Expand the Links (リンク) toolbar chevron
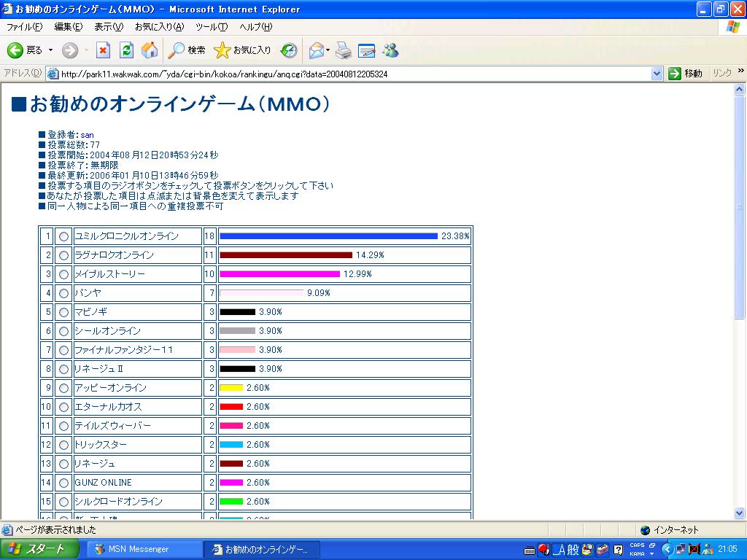Viewport: 747px width, 560px height. pos(741,71)
